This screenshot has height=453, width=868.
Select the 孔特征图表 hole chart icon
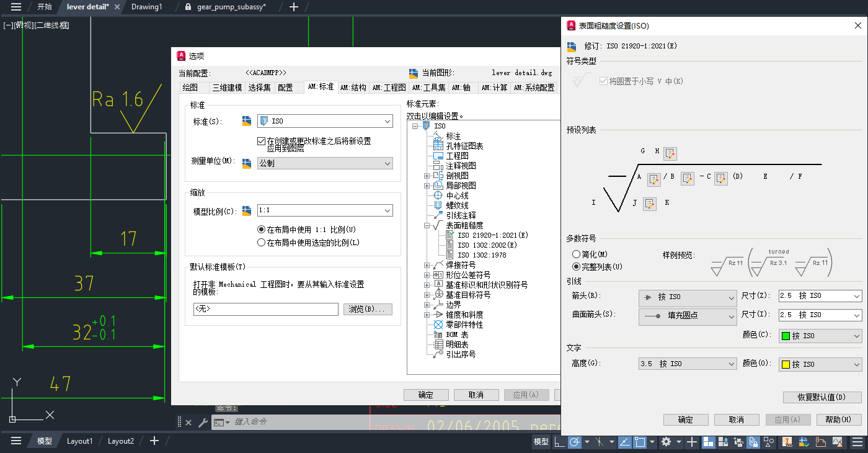438,146
